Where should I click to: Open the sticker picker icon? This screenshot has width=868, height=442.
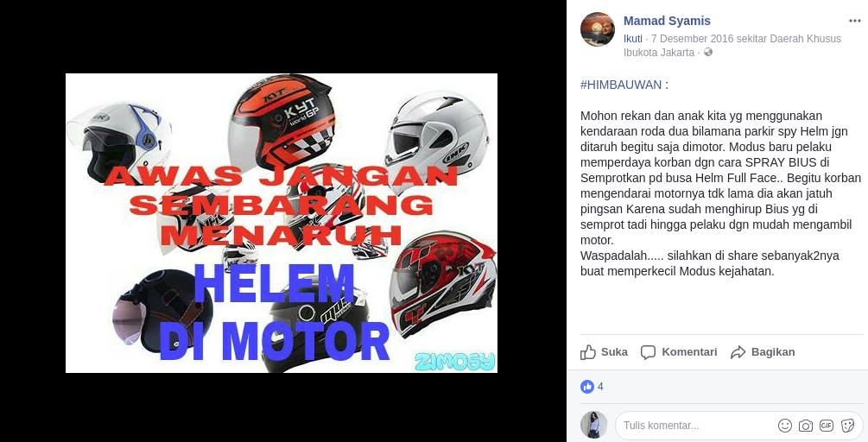[847, 426]
